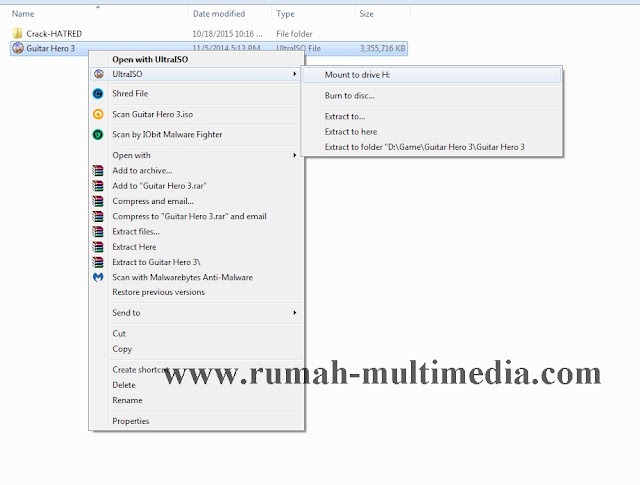This screenshot has width=640, height=485.
Task: Click WinRAR icon beside Compress and email
Action: coord(98,201)
